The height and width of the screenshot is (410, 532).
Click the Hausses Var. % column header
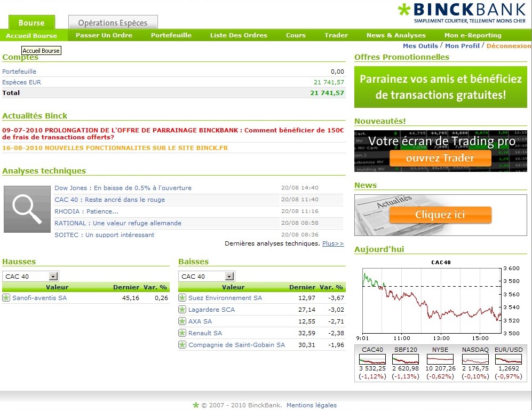tap(155, 287)
